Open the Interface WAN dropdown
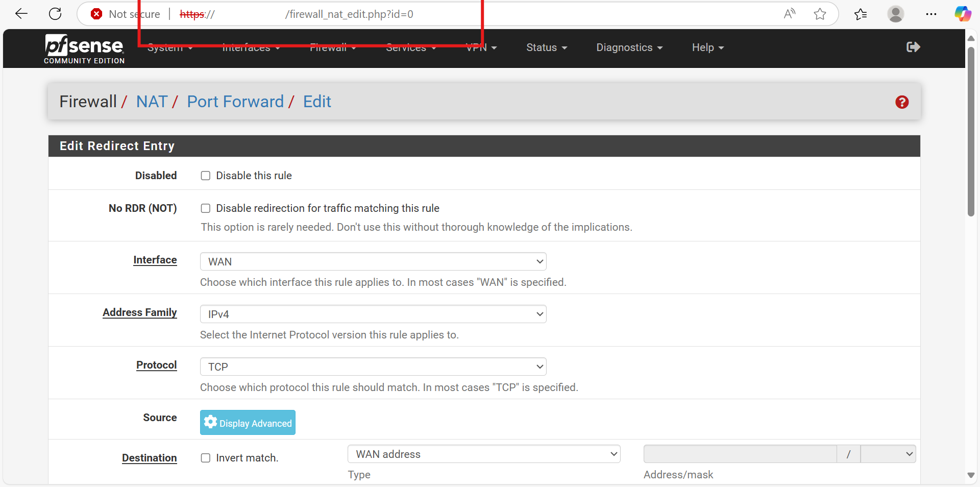Screen dimensions: 980x487 (373, 261)
